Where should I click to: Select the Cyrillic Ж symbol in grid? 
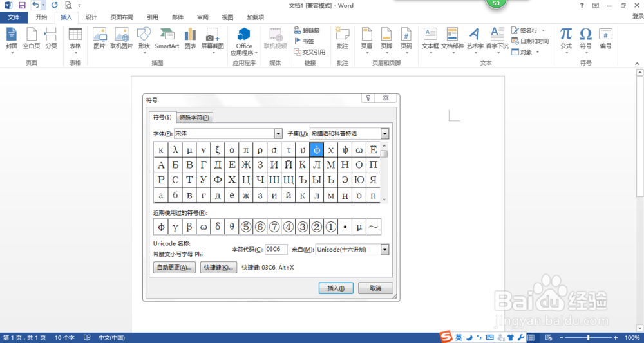pyautogui.click(x=246, y=165)
